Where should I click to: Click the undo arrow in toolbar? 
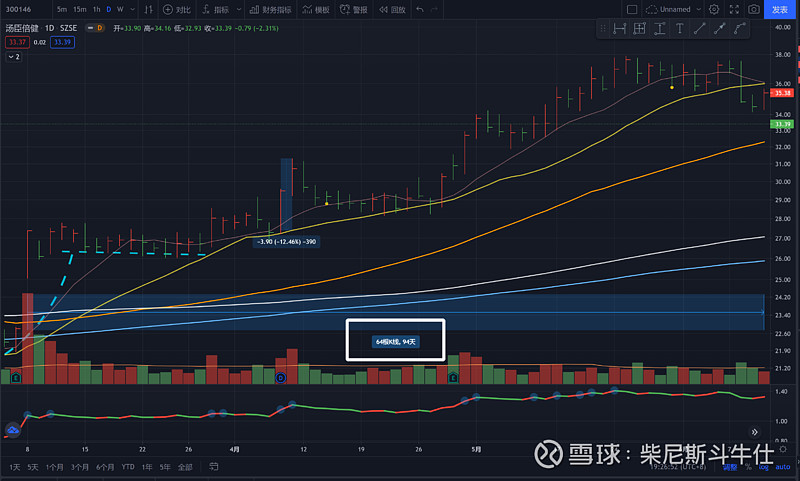(419, 10)
